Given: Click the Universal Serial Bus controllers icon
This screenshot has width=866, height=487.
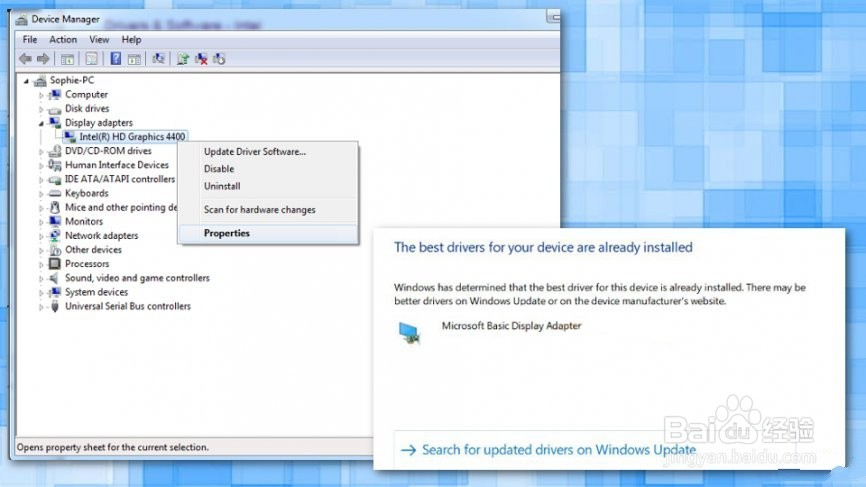Looking at the screenshot, I should pyautogui.click(x=55, y=306).
